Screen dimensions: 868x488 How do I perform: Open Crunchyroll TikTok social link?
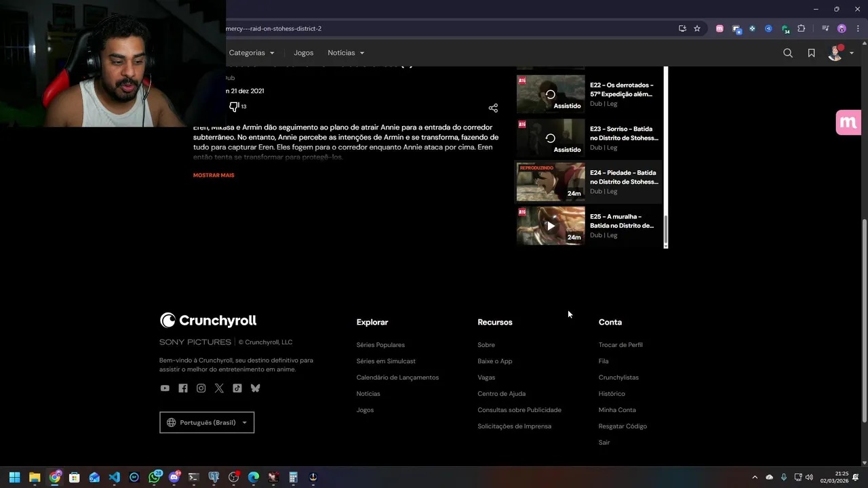(237, 388)
